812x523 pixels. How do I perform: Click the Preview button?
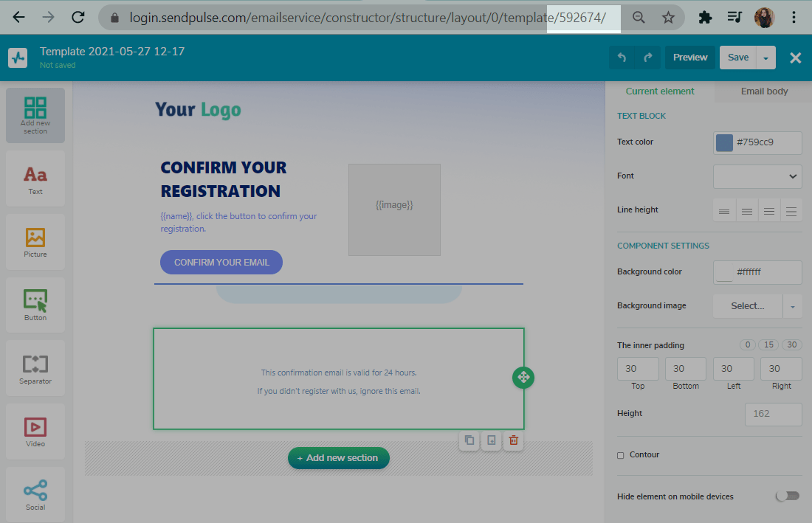point(690,58)
